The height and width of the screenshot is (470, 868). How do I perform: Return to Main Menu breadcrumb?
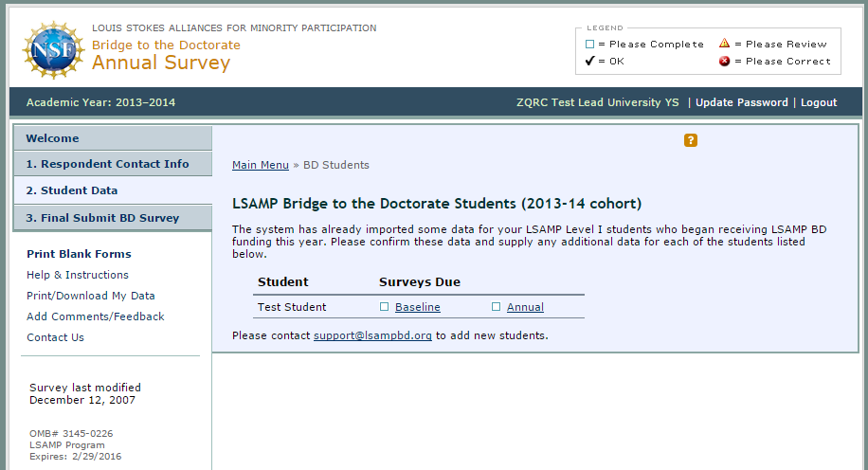coord(261,165)
